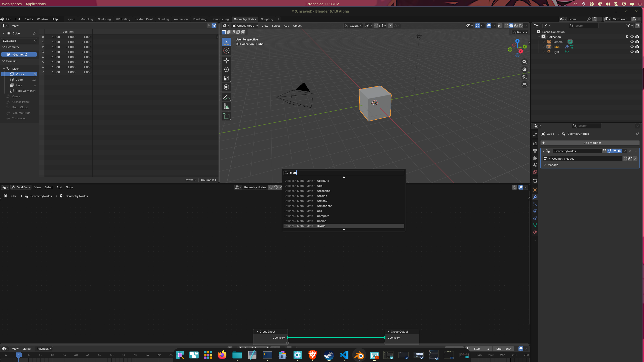Open Global transform orientation dropdown
644x362 pixels.
click(x=353, y=26)
